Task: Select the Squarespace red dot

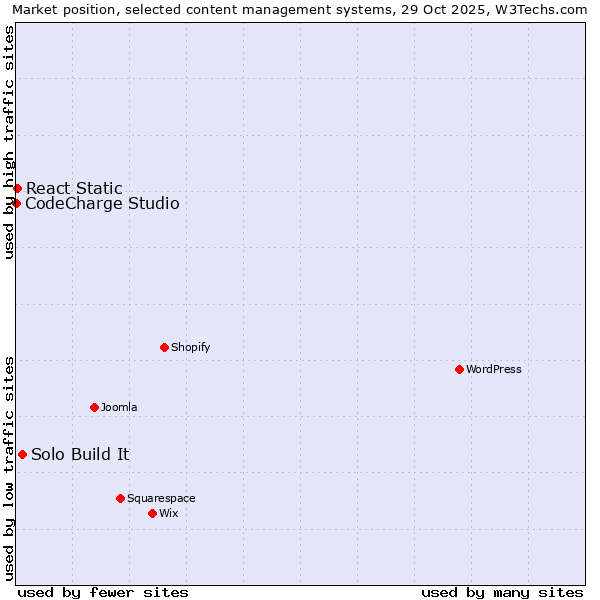Action: 120,498
